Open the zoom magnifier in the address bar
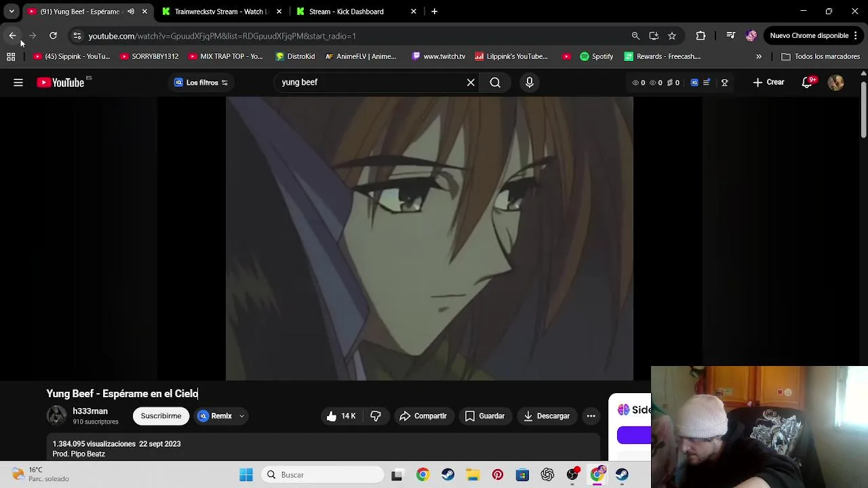Screen dimensions: 868x488 [x=635, y=36]
